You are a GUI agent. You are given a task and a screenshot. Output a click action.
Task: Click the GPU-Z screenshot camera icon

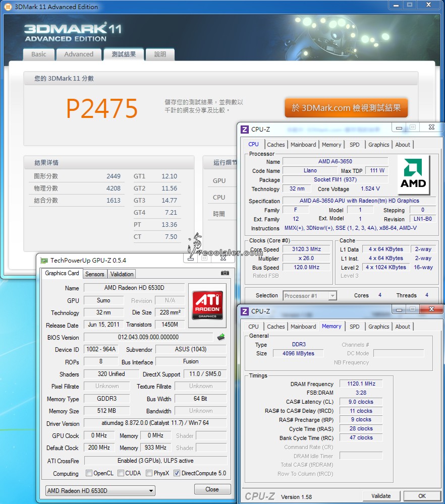tap(225, 273)
